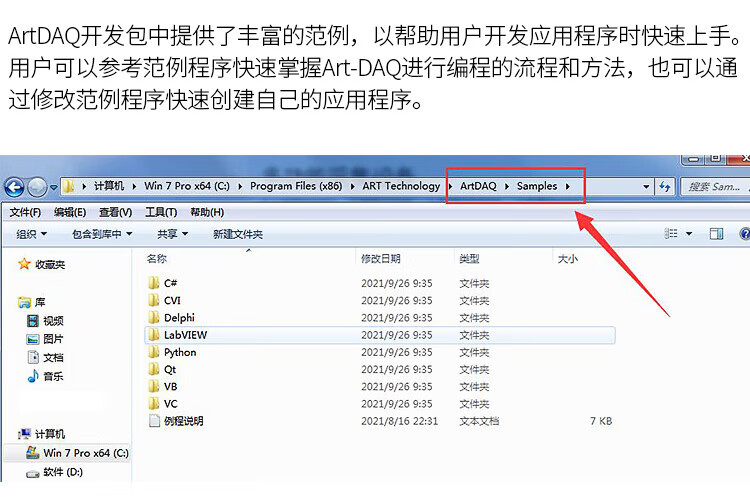Open the 视频 library icon
Screen dimensions: 750x502
(x=33, y=321)
